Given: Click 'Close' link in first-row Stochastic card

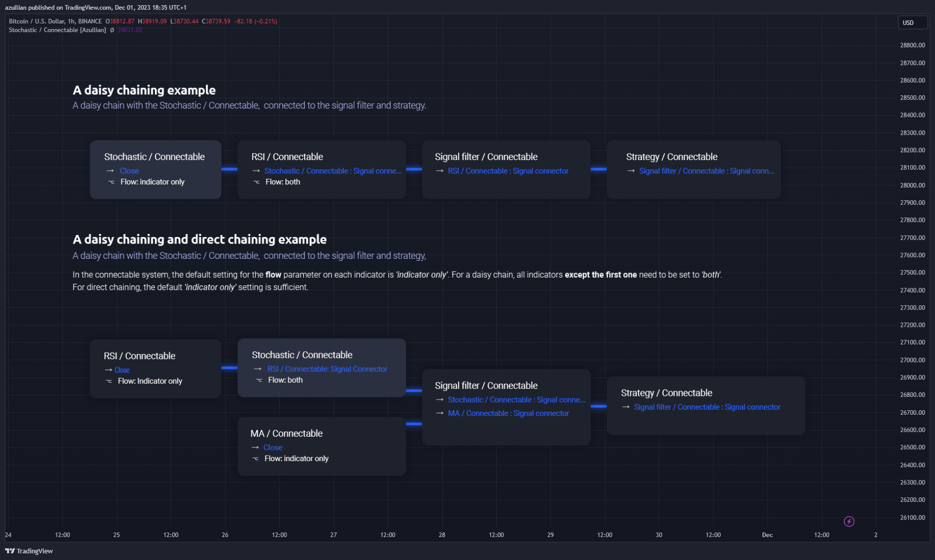Looking at the screenshot, I should click(129, 171).
